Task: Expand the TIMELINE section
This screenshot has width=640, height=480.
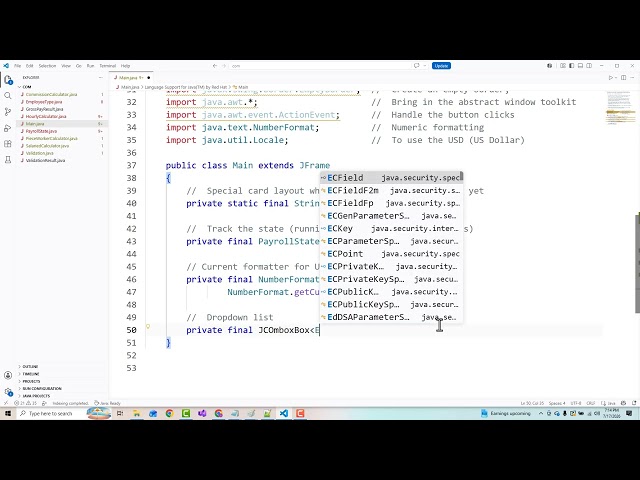Action: click(31, 374)
